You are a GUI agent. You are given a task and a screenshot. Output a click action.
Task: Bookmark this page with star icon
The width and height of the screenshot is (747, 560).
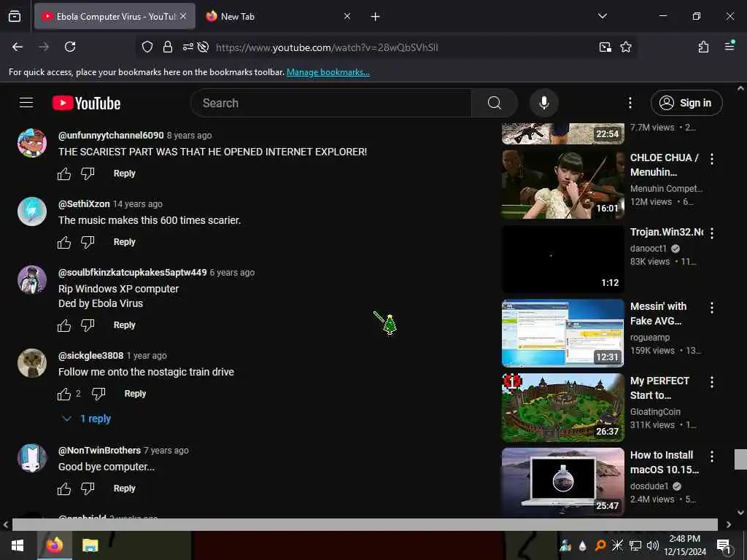click(625, 47)
